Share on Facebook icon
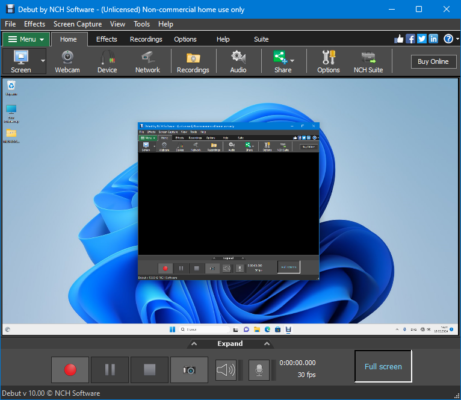Image resolution: width=461 pixels, height=400 pixels. [410, 39]
